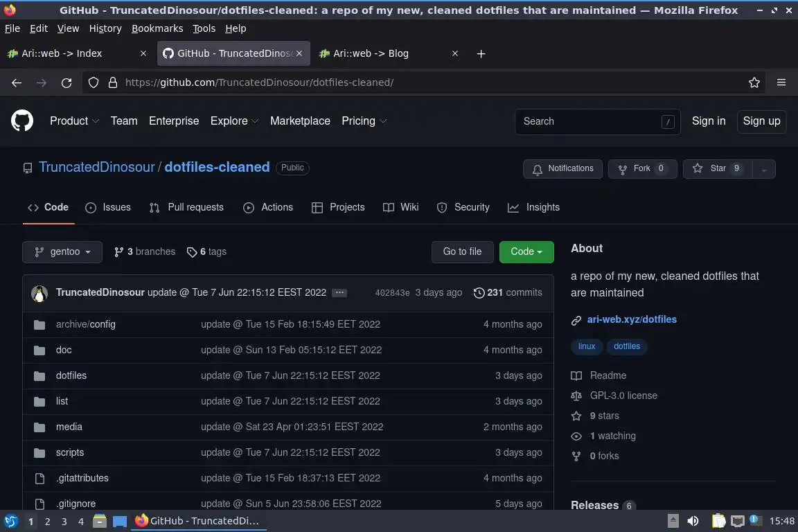Image resolution: width=798 pixels, height=532 pixels.
Task: Switch to the Actions tab
Action: click(268, 208)
